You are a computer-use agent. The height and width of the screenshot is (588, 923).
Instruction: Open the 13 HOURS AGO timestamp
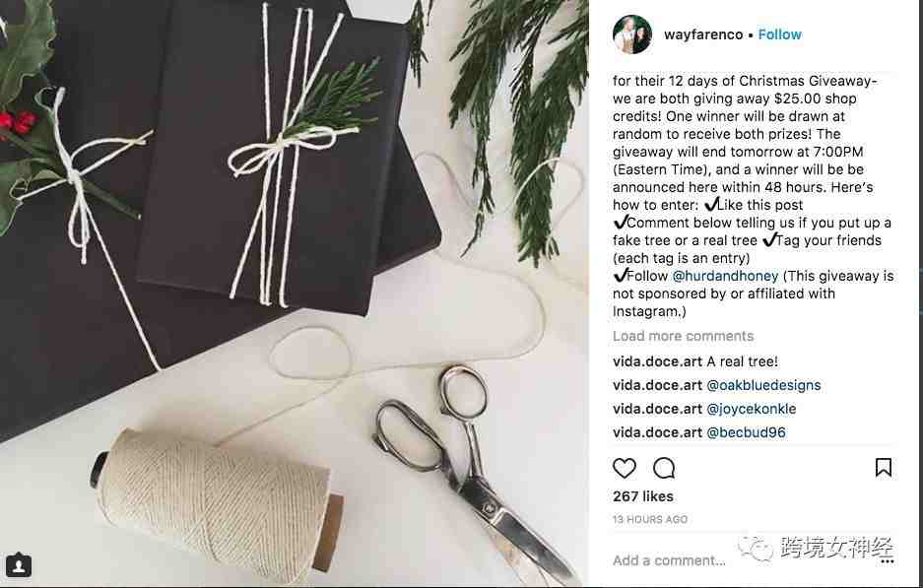coord(650,519)
